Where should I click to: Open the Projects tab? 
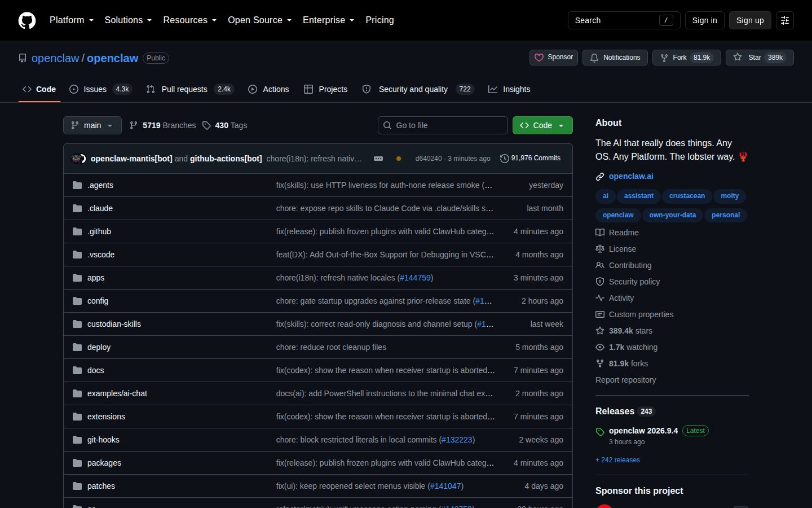click(326, 89)
